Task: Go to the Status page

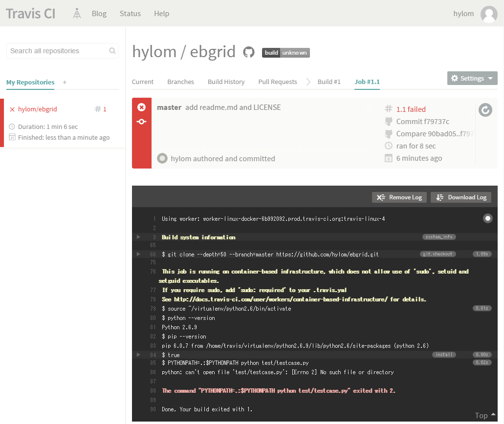Action: tap(130, 14)
